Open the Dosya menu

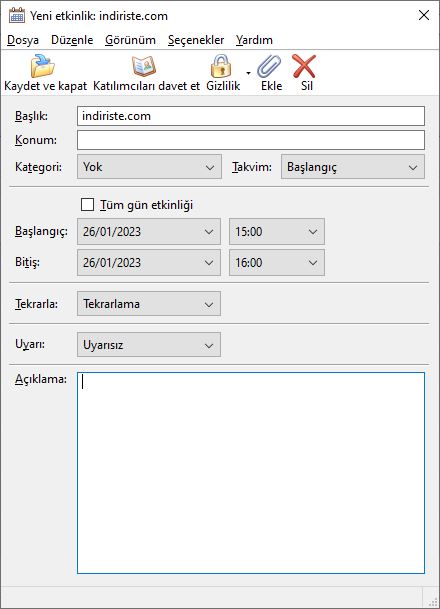coord(23,40)
